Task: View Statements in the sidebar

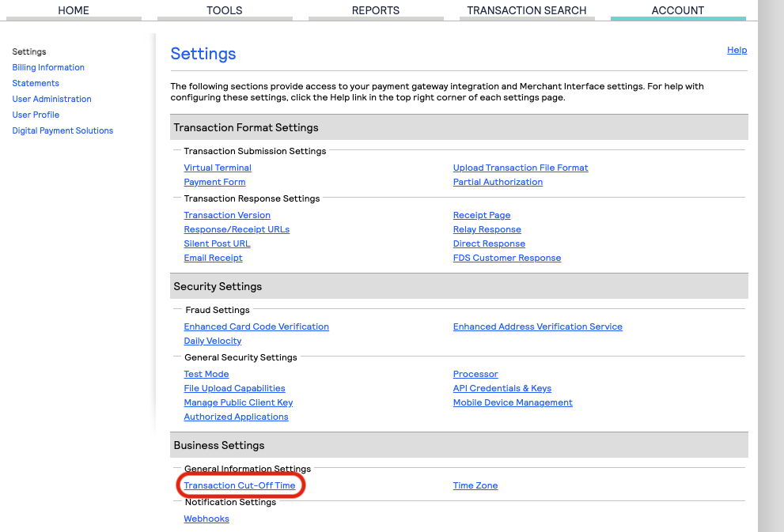Action: [x=35, y=83]
